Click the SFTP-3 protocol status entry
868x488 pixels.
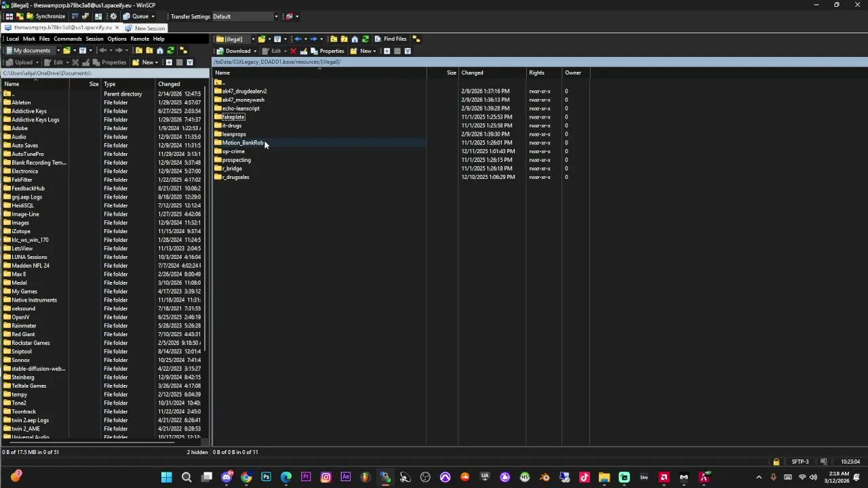(x=800, y=462)
